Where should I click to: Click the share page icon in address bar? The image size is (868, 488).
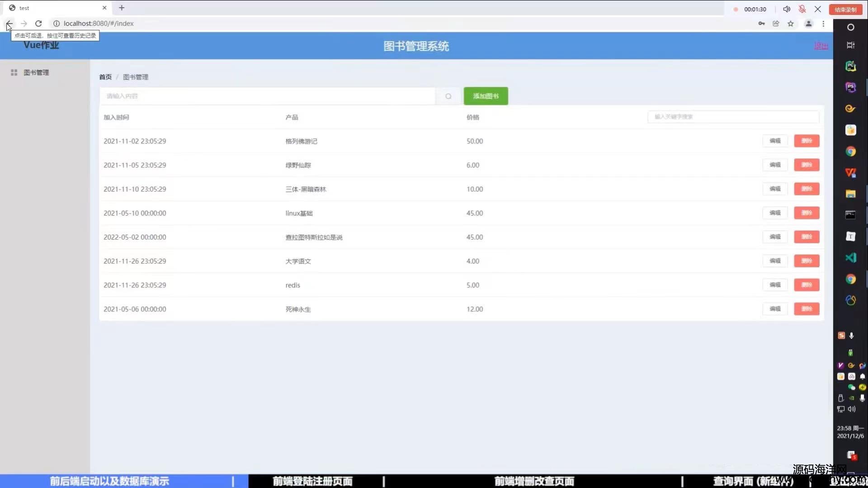click(776, 24)
